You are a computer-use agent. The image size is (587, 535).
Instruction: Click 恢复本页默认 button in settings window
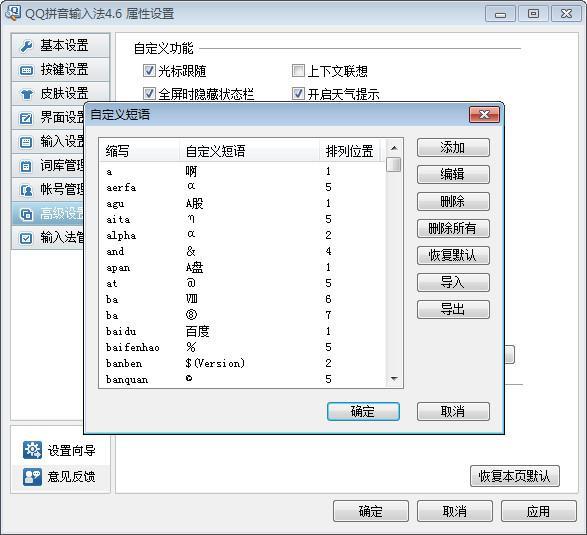click(x=515, y=476)
